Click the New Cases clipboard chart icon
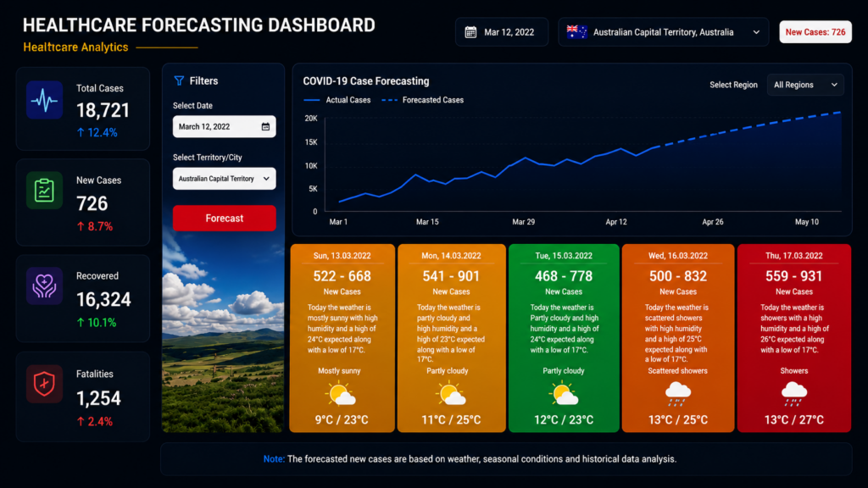868x488 pixels. (44, 191)
